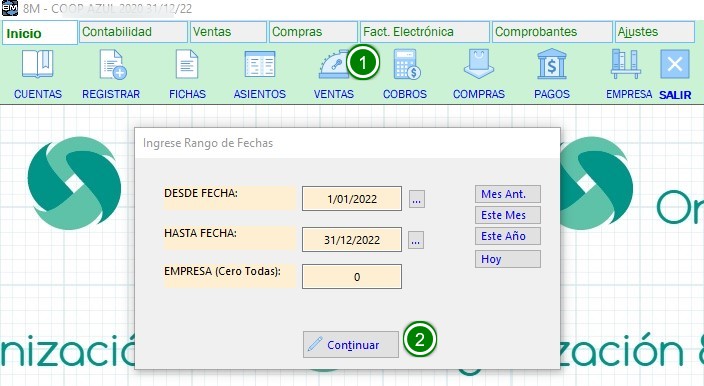Select the Mes Ant. date shortcut

tap(508, 194)
